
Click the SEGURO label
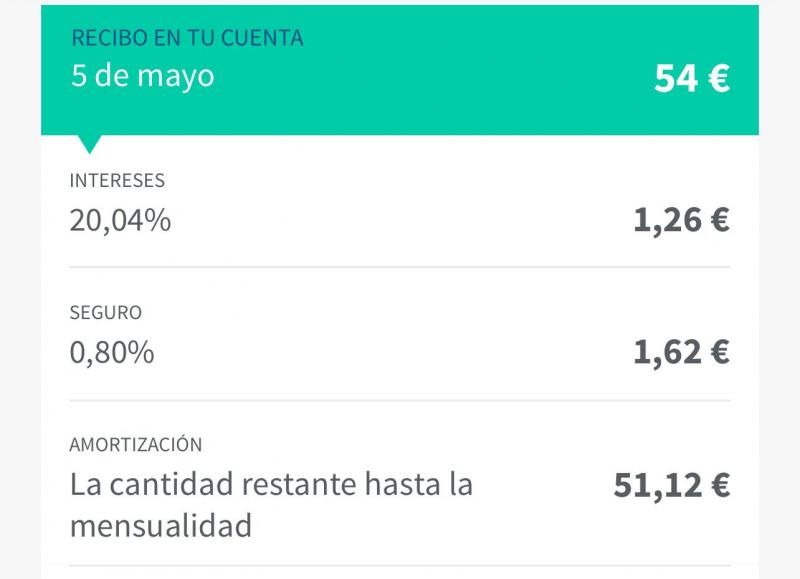[x=106, y=313]
